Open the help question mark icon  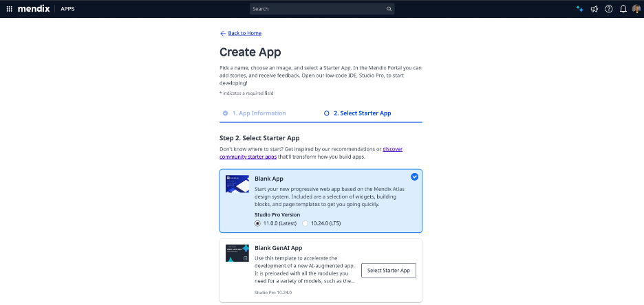(609, 9)
